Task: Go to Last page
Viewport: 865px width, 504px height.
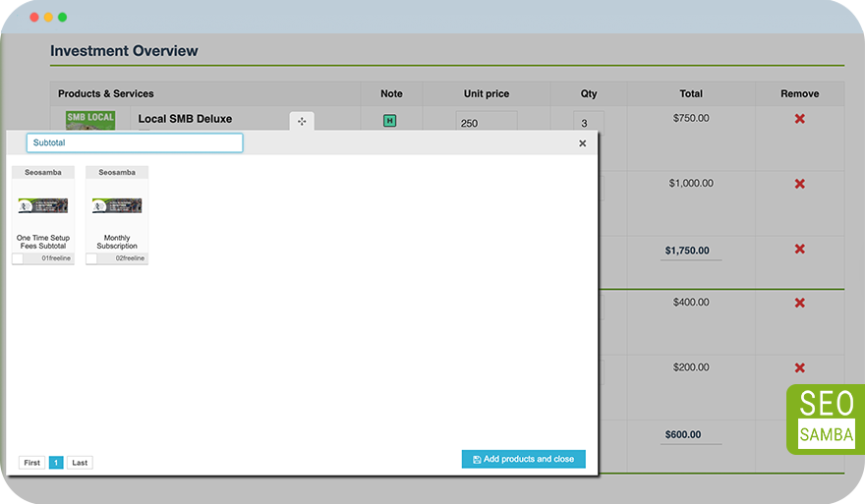Action: point(80,463)
